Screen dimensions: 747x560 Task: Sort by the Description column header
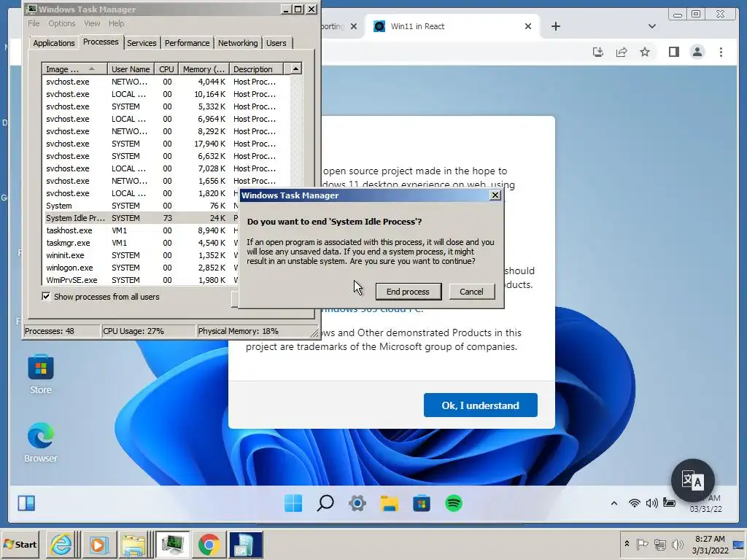(x=256, y=69)
